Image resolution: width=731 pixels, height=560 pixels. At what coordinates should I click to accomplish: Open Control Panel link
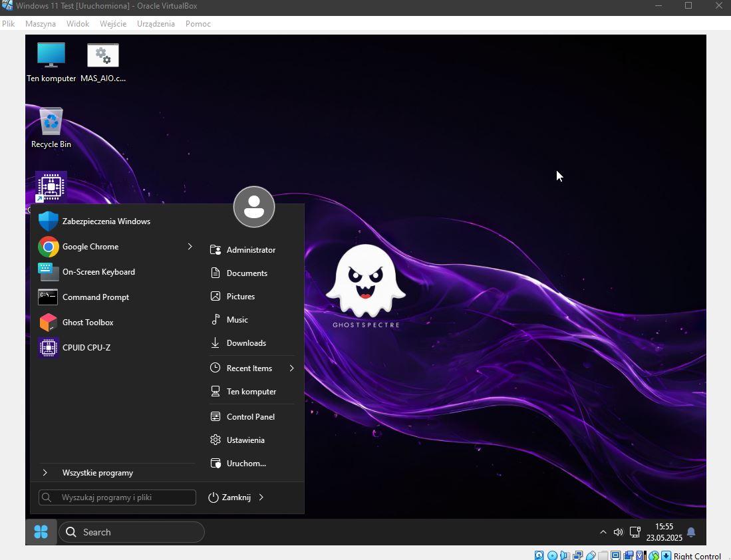point(250,417)
